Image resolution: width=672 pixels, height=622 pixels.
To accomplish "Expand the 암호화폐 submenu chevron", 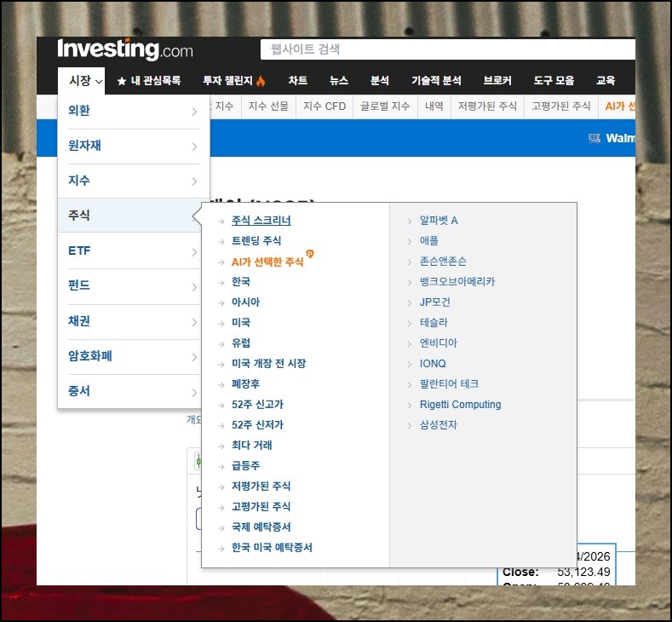I will click(194, 357).
